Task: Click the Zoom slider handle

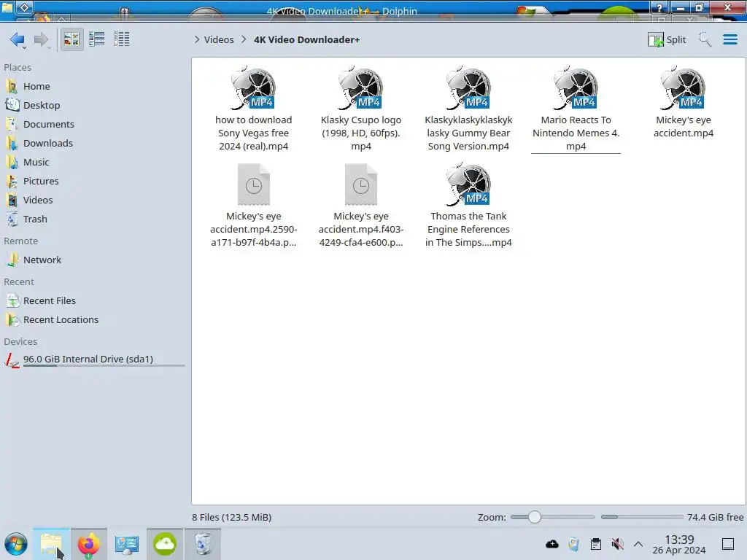Action: [x=535, y=517]
